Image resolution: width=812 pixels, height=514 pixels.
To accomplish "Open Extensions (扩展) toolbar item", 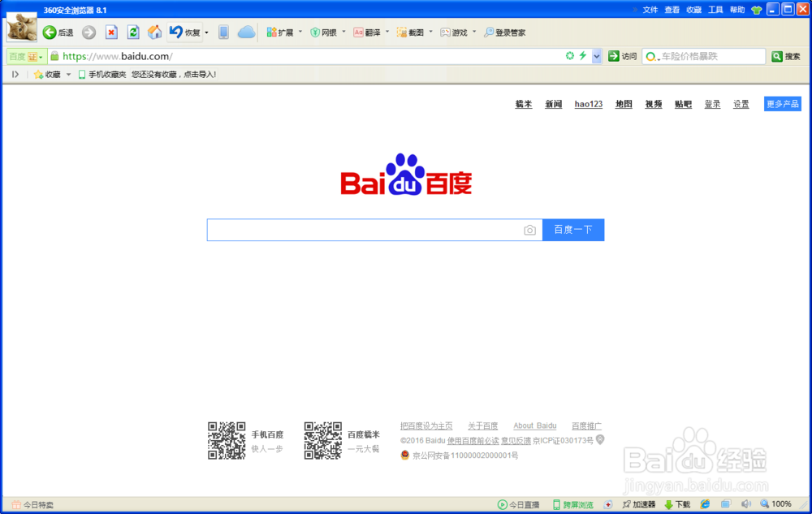I will [x=279, y=32].
